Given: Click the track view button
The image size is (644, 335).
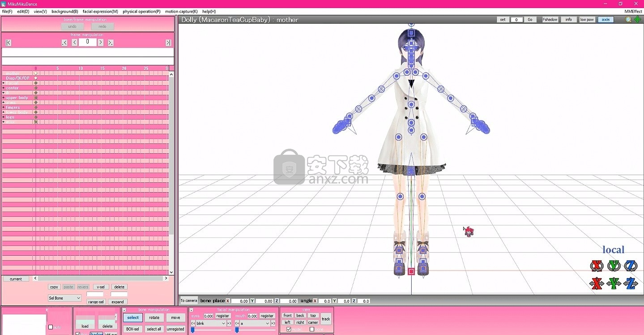Looking at the screenshot, I should point(326,319).
